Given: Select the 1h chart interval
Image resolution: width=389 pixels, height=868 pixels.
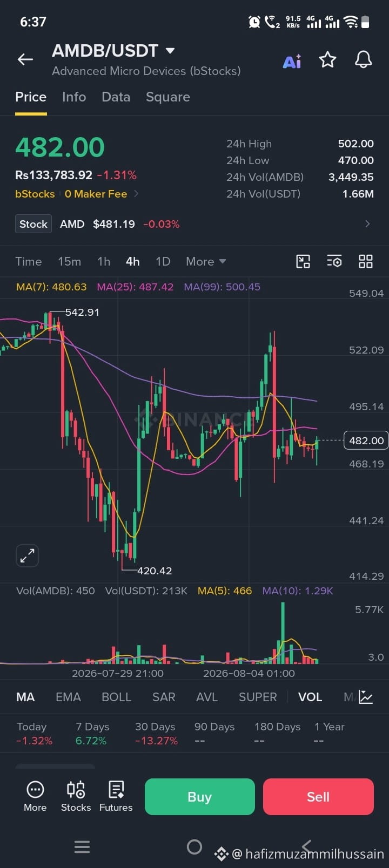Looking at the screenshot, I should (104, 261).
